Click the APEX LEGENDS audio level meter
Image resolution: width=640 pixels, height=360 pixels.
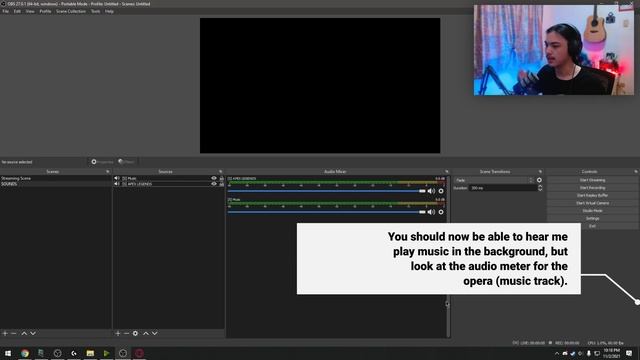(336, 182)
